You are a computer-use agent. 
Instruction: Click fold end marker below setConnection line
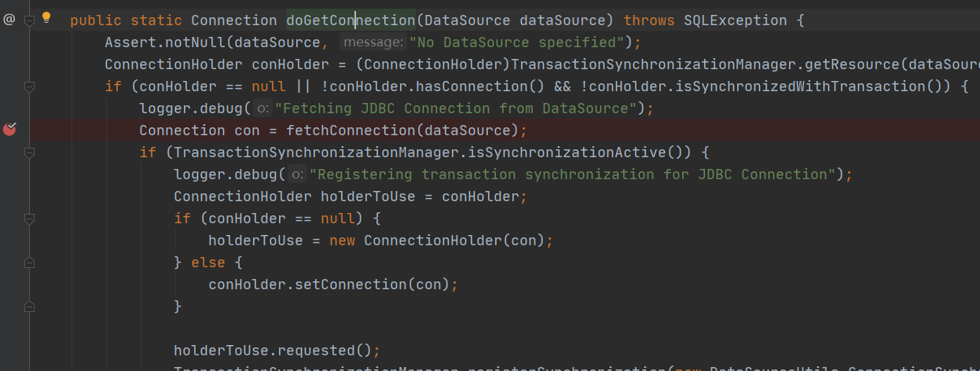point(30,307)
